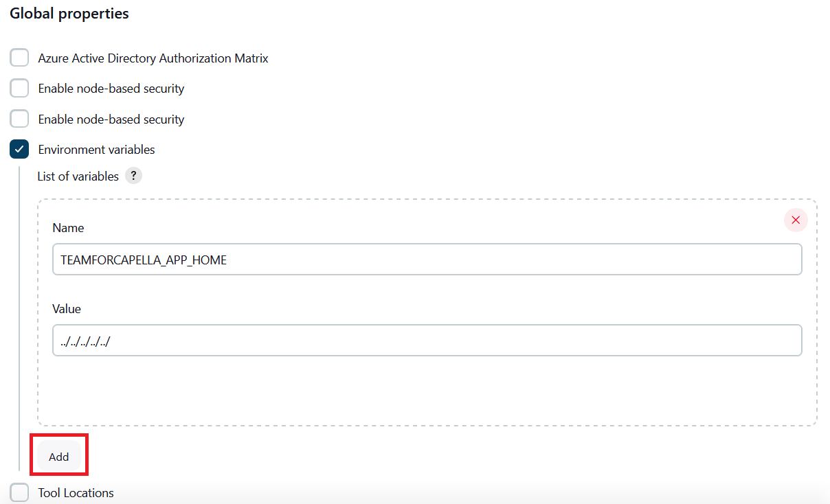Image resolution: width=830 pixels, height=504 pixels.
Task: Check the first Enable node-based security box
Action: pos(19,89)
